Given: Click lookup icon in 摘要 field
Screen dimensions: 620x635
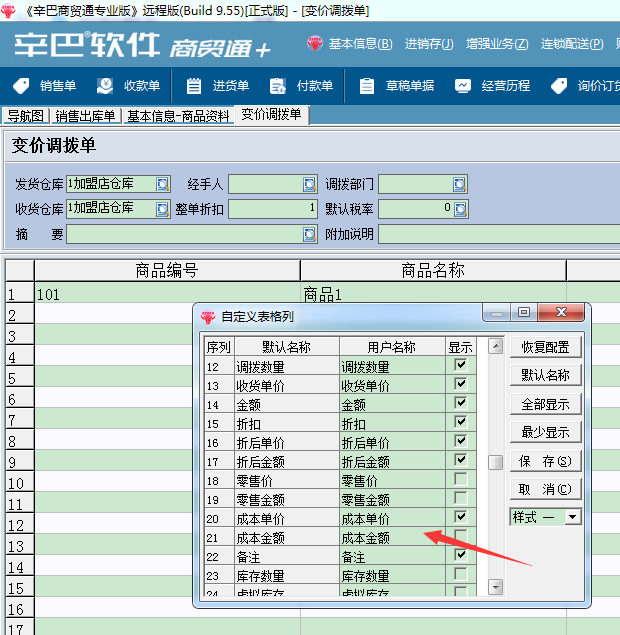Looking at the screenshot, I should point(310,234).
